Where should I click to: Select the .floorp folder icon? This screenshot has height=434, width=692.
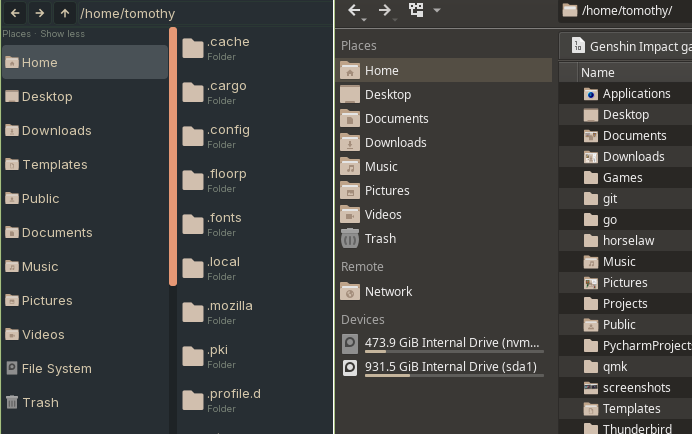193,180
